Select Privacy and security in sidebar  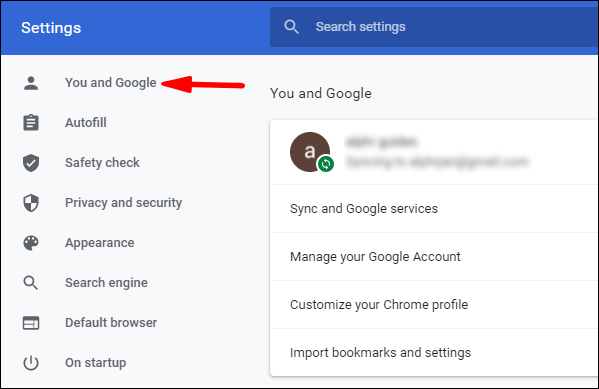(x=123, y=203)
